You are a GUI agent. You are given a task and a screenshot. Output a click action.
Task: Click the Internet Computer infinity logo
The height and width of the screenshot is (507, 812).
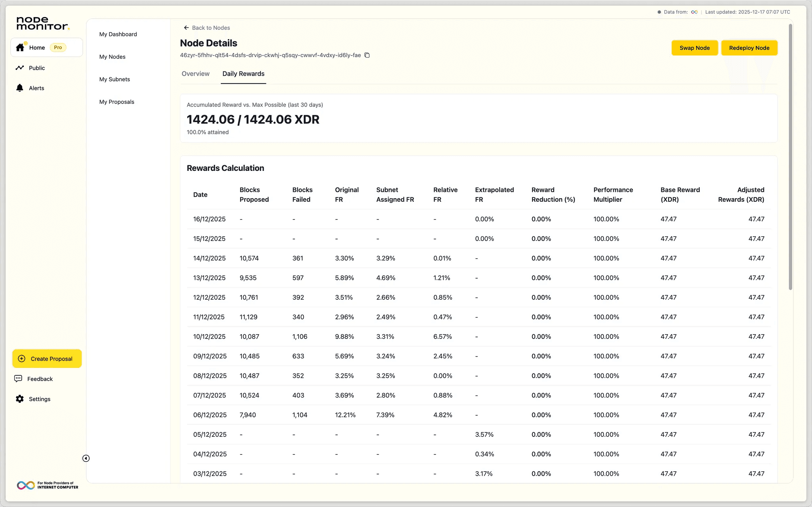pos(26,485)
